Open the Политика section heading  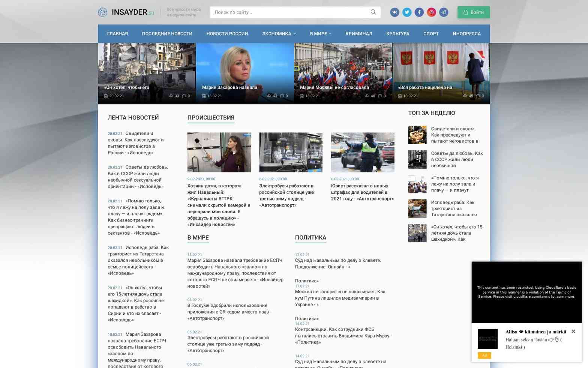[310, 237]
